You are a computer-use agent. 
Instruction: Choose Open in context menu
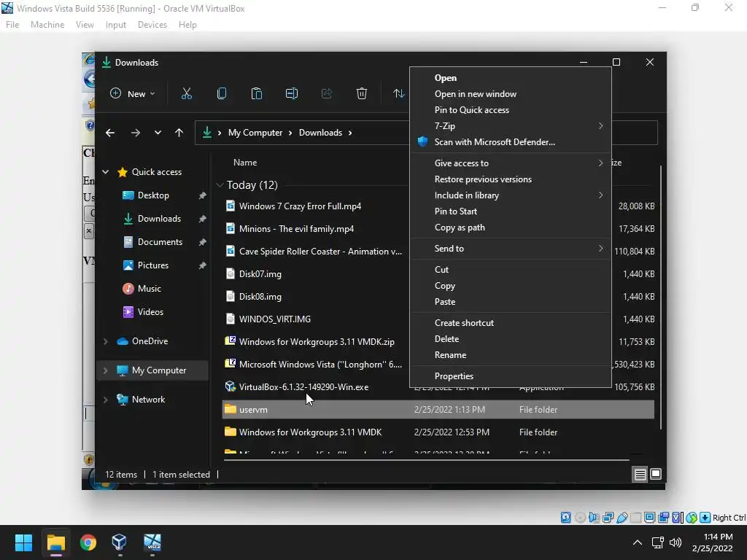(x=511, y=78)
